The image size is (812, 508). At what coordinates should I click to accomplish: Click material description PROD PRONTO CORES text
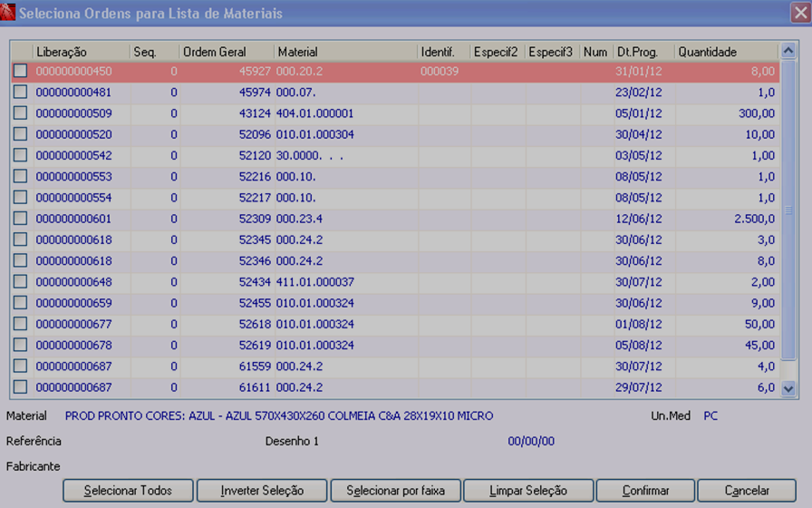(279, 415)
